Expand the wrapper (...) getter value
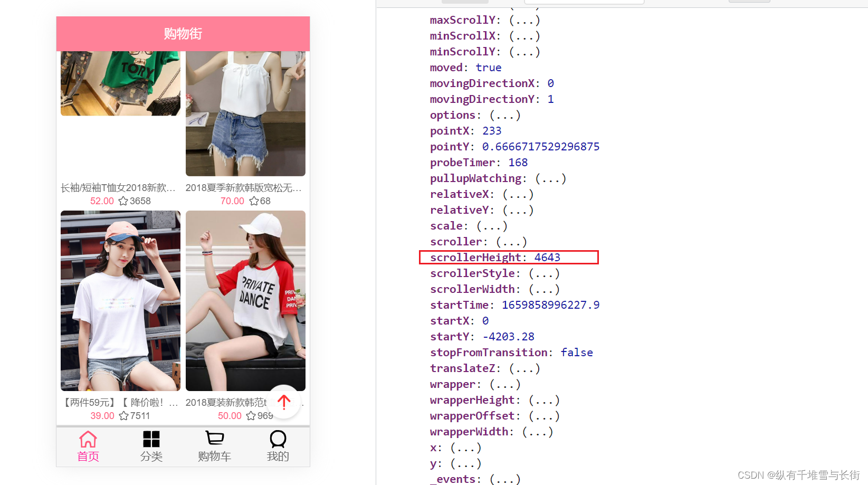Image resolution: width=868 pixels, height=485 pixels. tap(505, 384)
